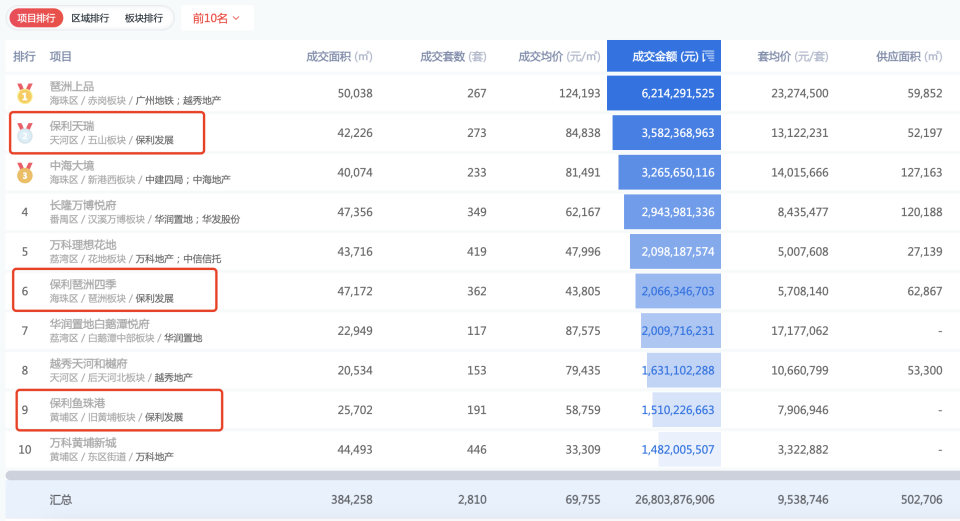Click amount value 1,631,102,288
This screenshot has width=960, height=521.
(678, 370)
